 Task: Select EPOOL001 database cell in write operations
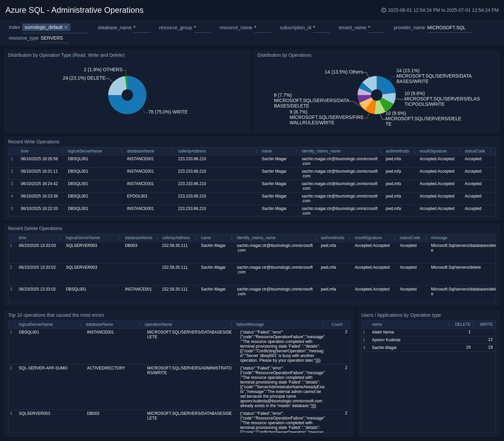(x=137, y=196)
